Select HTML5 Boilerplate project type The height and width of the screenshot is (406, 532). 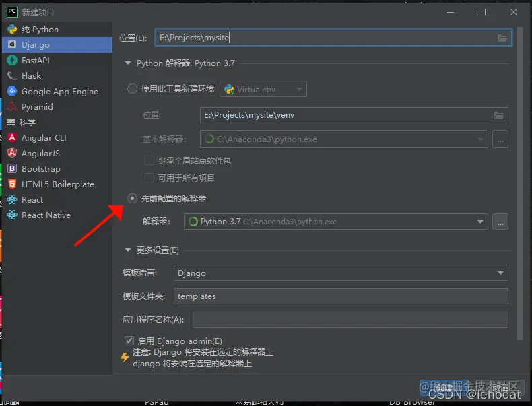pyautogui.click(x=57, y=184)
